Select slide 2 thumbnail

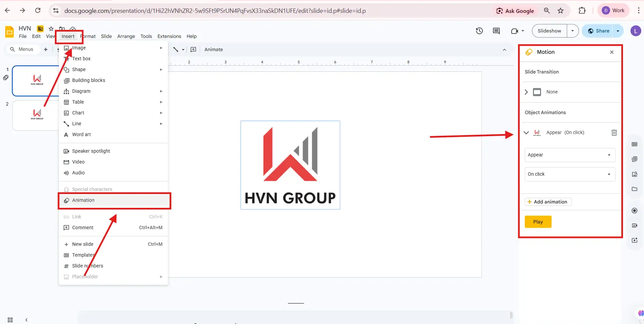[x=35, y=115]
